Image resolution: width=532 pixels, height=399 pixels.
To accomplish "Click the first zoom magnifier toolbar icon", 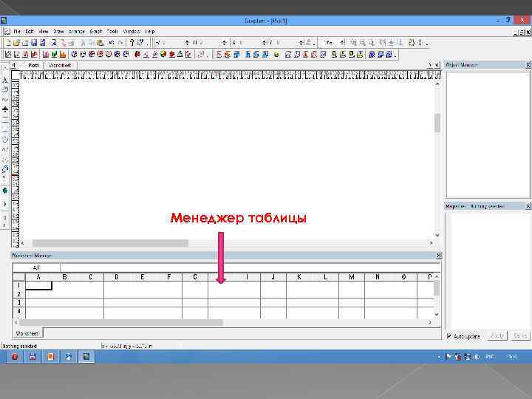I will click(x=353, y=43).
